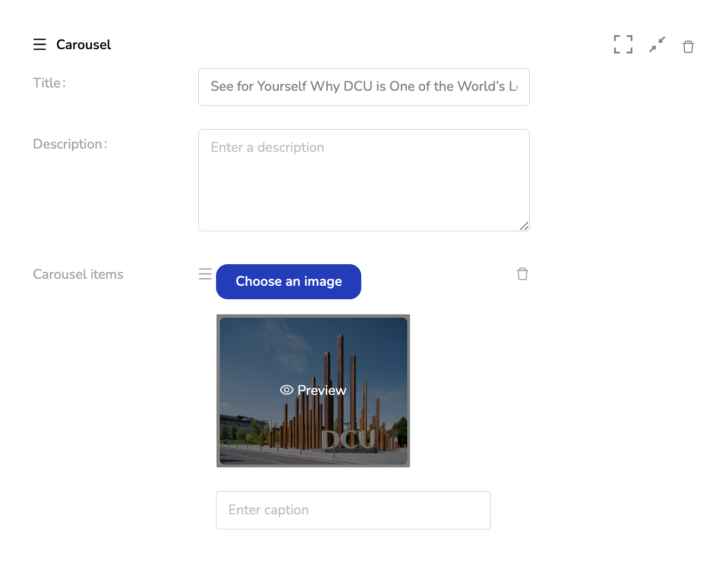Click the Title label
This screenshot has height=564, width=728.
pyautogui.click(x=49, y=83)
